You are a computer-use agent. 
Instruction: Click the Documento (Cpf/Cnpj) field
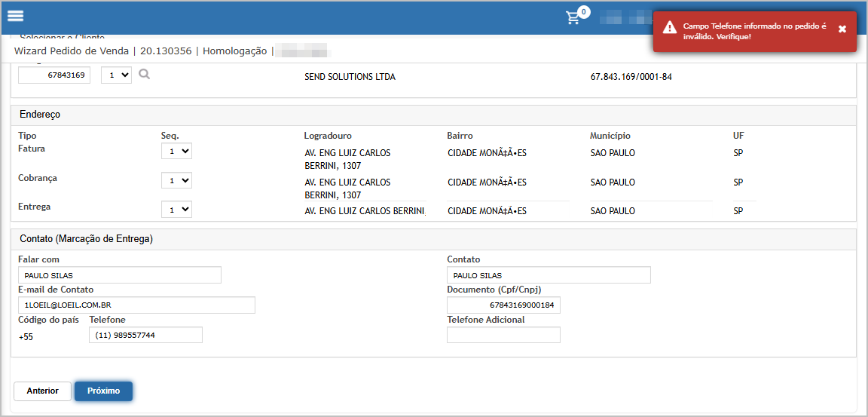pos(503,305)
